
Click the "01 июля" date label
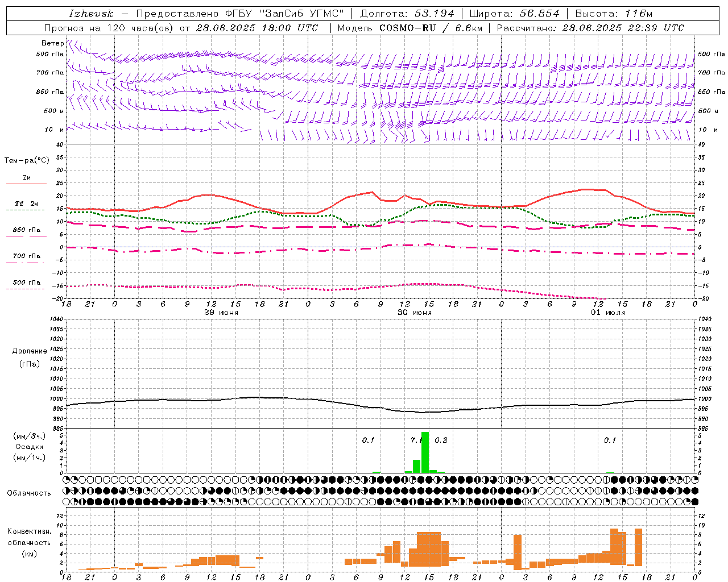tap(608, 313)
